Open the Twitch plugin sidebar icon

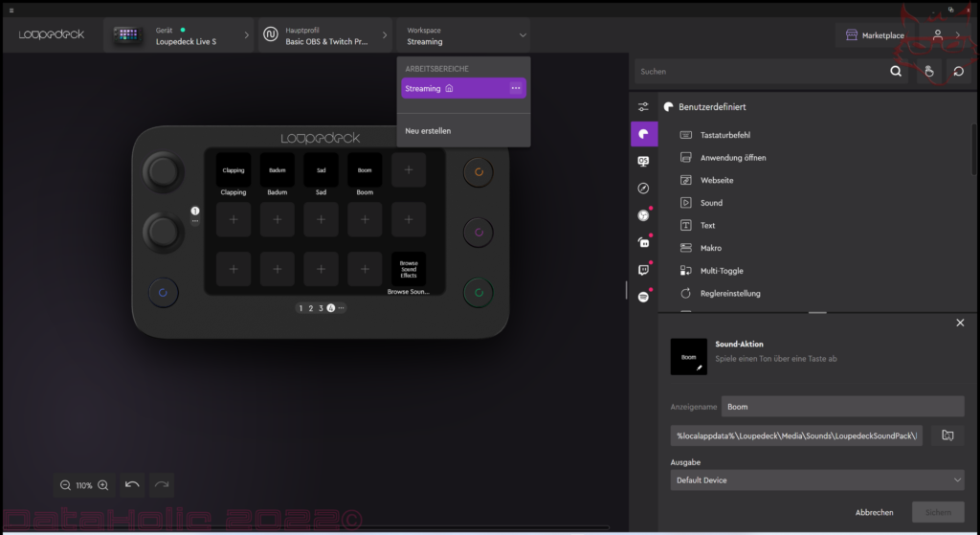tap(643, 270)
